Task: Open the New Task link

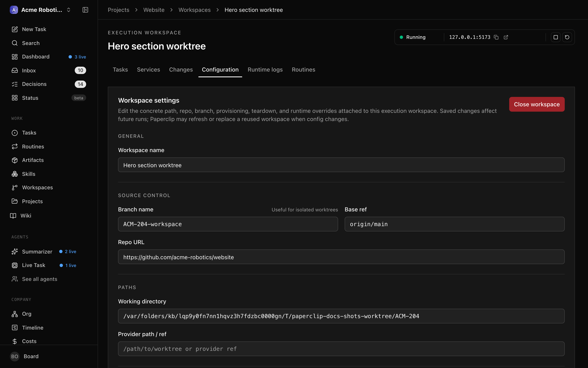Action: (49, 29)
